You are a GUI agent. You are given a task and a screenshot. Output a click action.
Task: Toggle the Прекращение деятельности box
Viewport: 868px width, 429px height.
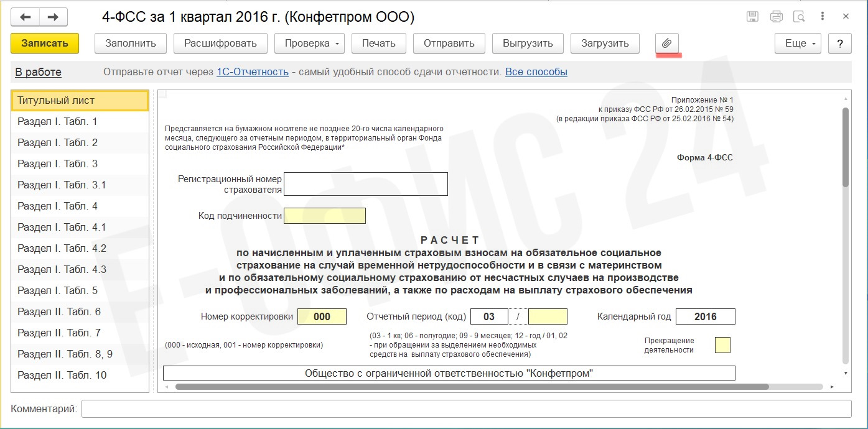(x=722, y=345)
